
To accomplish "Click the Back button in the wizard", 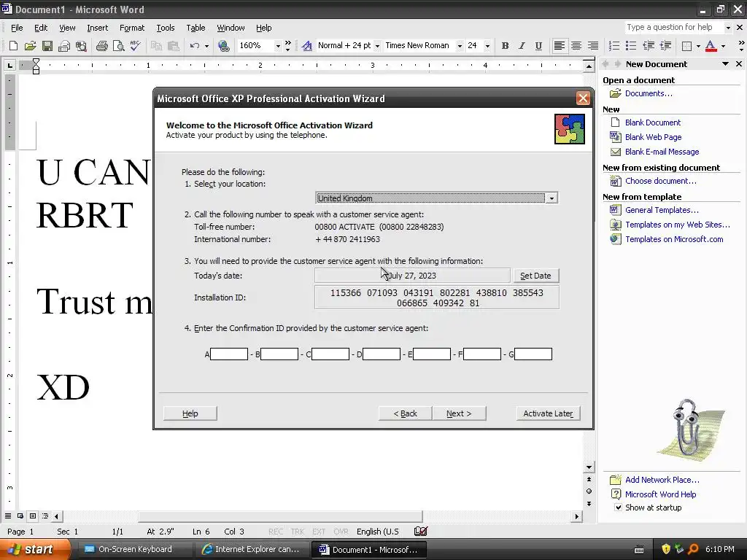I will [406, 413].
